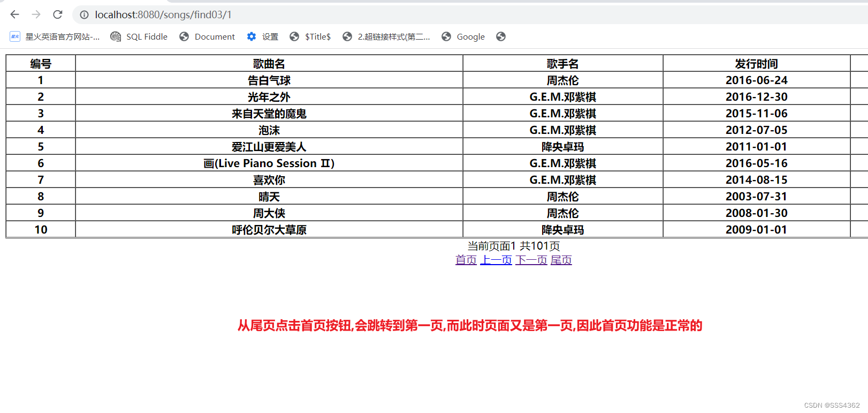
Task: Select the 编号 column header
Action: (x=41, y=64)
